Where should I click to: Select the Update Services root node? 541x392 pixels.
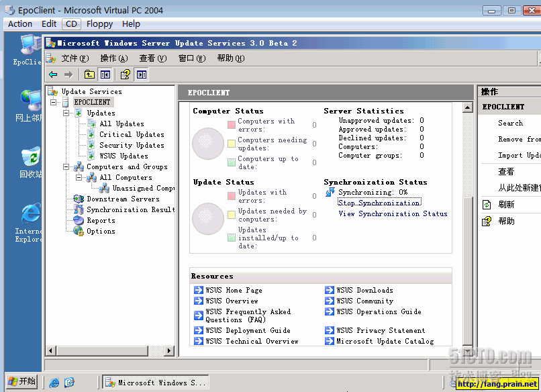(91, 91)
